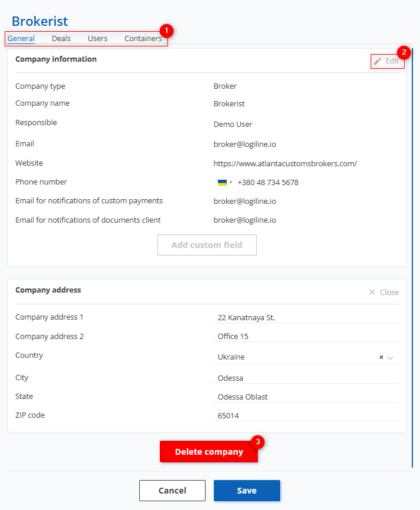Click the custom payments notification email value

click(245, 202)
